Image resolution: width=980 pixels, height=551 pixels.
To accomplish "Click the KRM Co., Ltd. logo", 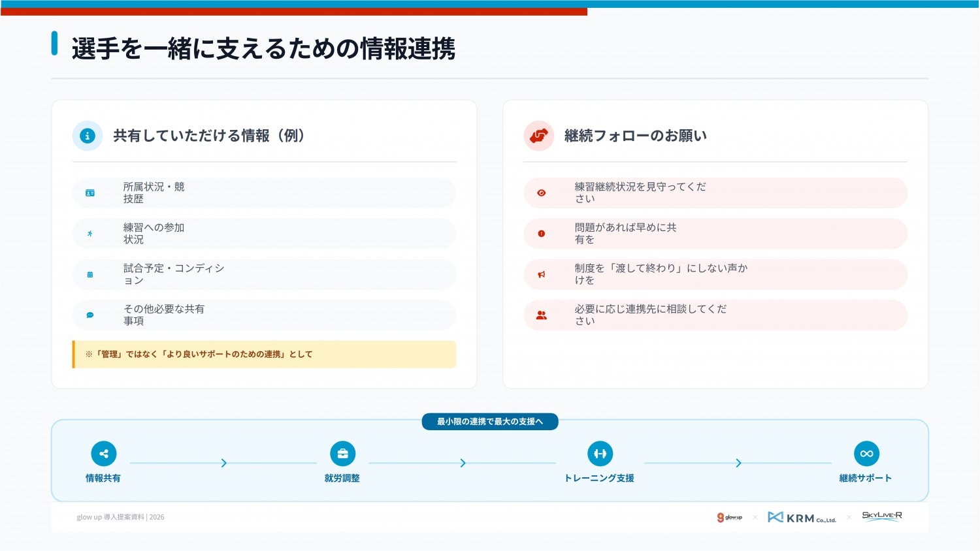I will 802,518.
